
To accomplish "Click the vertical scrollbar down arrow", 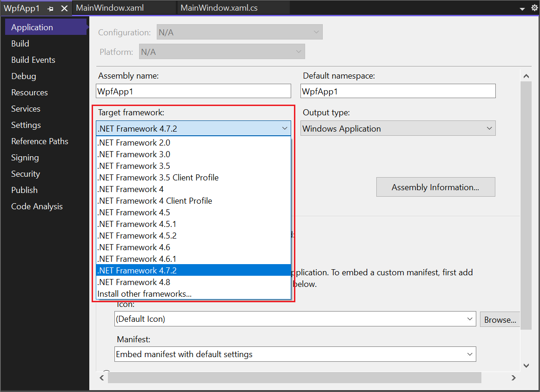I will coord(526,365).
